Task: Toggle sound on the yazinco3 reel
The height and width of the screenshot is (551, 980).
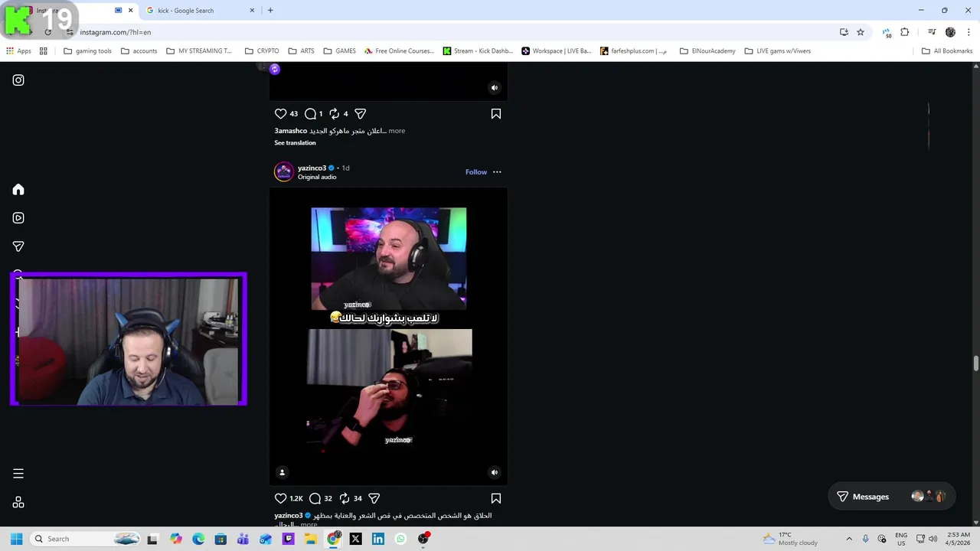Action: coord(495,472)
